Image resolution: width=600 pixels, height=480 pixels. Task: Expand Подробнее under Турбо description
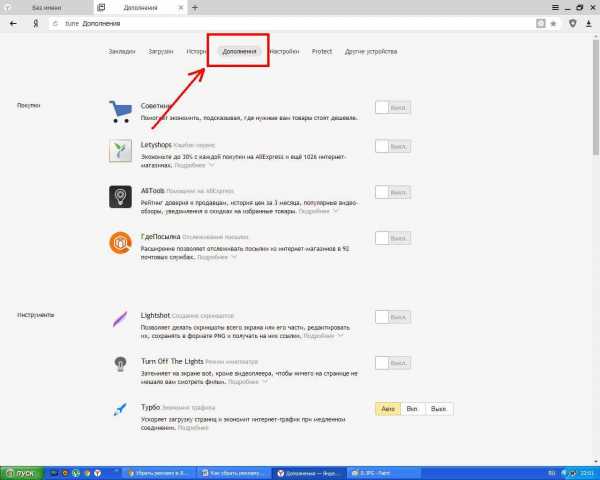click(x=193, y=428)
